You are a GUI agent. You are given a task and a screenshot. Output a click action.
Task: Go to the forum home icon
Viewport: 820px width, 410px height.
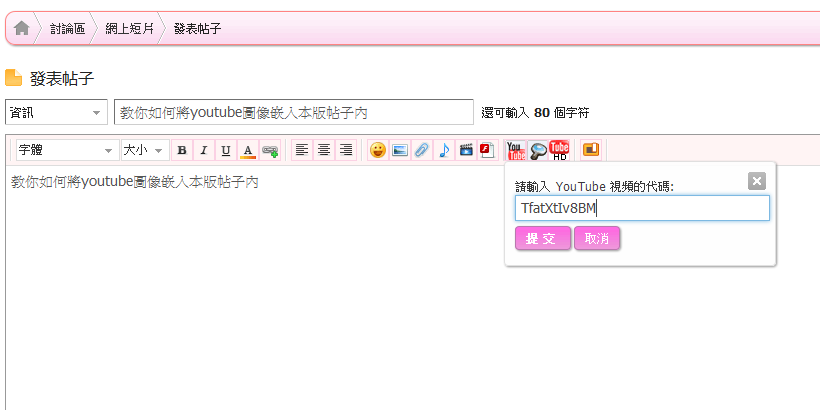tap(21, 28)
